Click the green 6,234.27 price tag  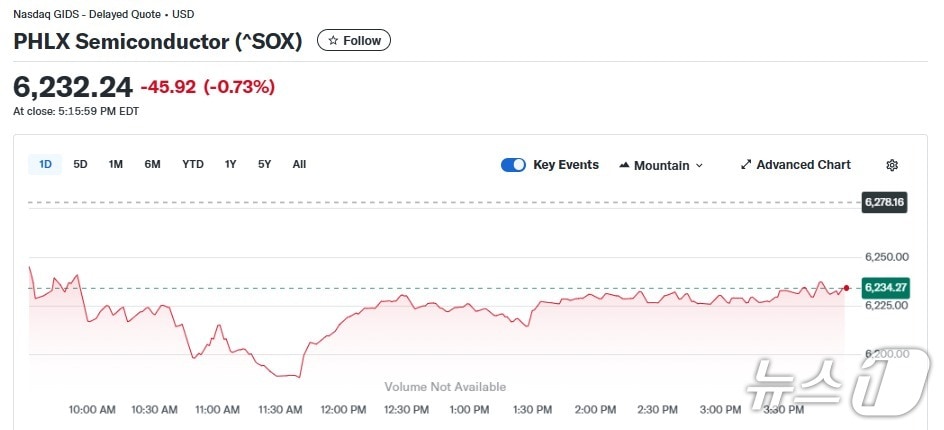[x=885, y=288]
